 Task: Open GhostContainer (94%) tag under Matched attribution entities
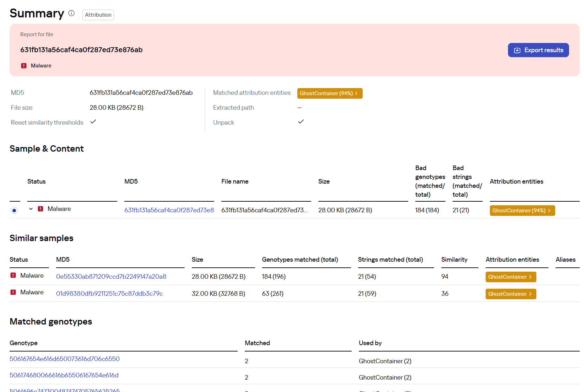tap(330, 93)
